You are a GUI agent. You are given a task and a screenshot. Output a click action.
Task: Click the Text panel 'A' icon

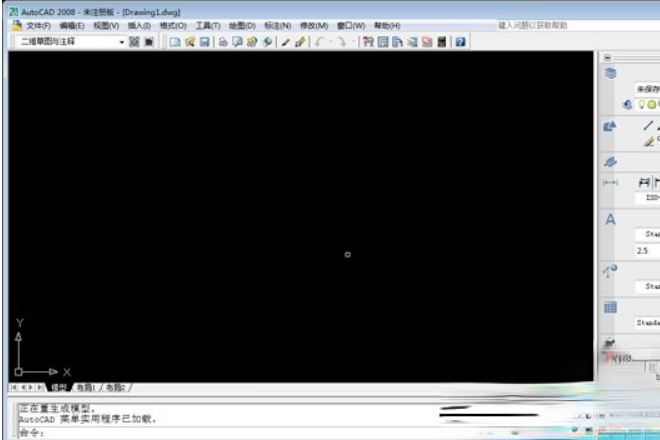610,219
